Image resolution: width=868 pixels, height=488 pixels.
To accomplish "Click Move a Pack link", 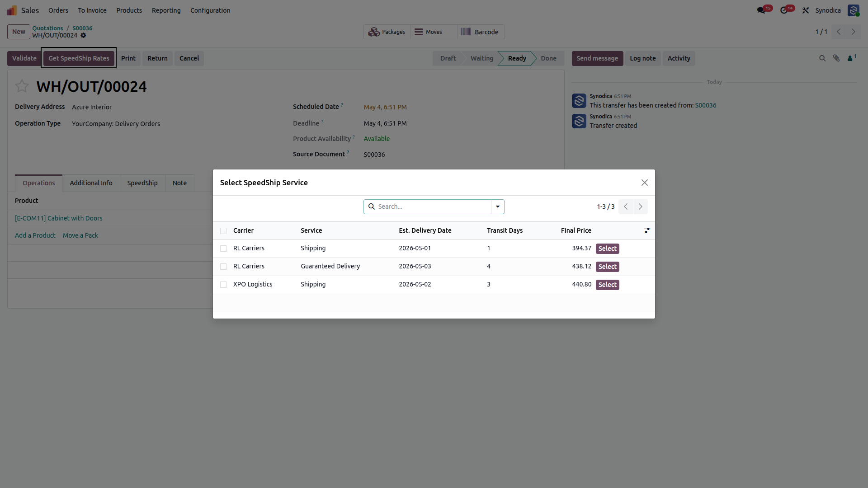I will tap(80, 235).
